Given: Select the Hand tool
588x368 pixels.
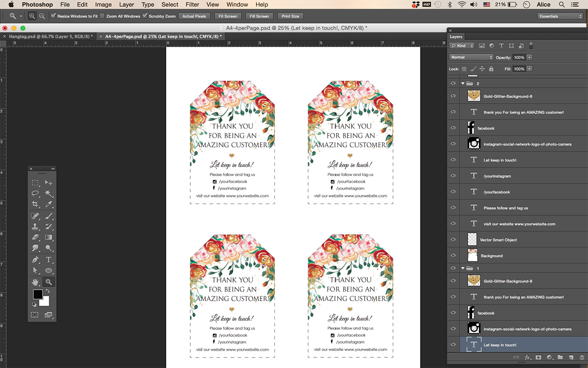Looking at the screenshot, I should (x=35, y=282).
